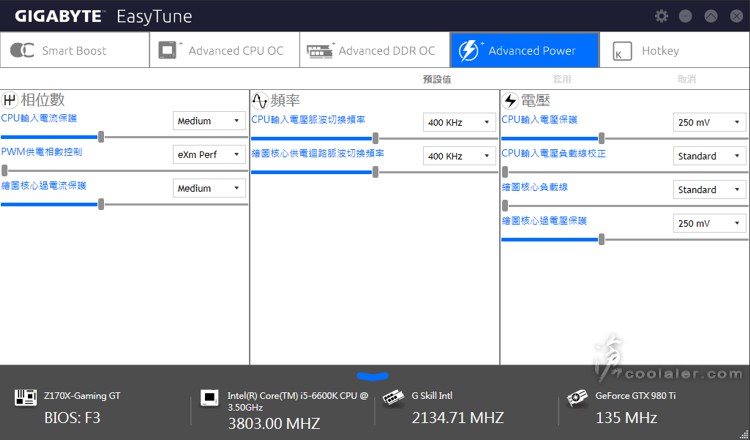Click the 相位數 phase section icon
750x440 pixels.
pos(9,100)
